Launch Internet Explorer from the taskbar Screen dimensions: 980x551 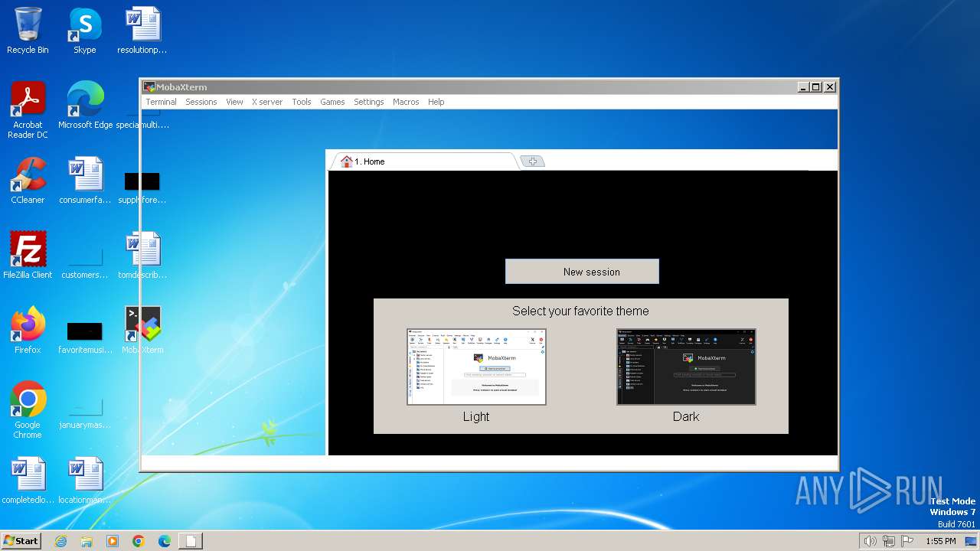click(60, 541)
